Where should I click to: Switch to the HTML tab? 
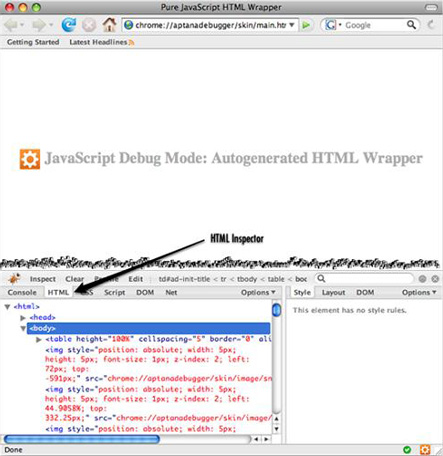pos(58,293)
